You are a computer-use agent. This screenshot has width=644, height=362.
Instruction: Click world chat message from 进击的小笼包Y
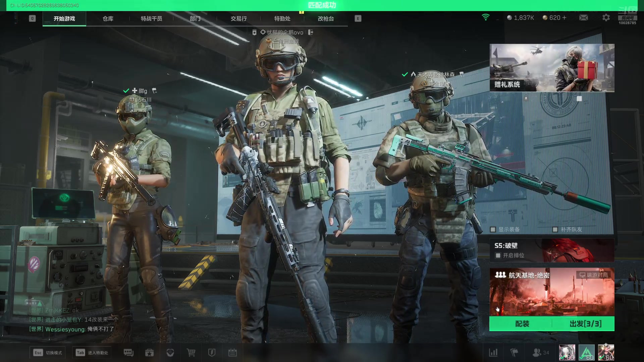pyautogui.click(x=74, y=320)
